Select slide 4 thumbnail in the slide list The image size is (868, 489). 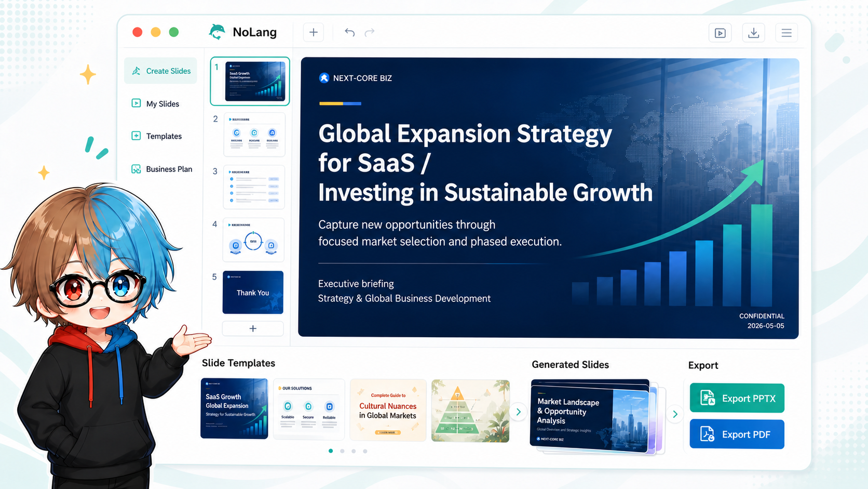click(253, 240)
